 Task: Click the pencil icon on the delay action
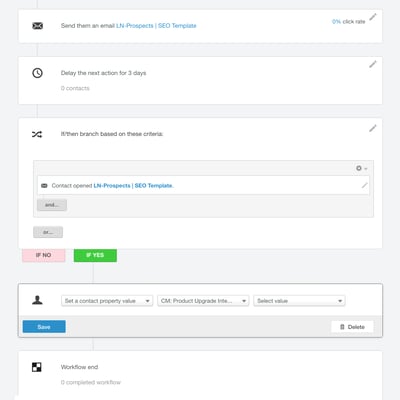(373, 64)
